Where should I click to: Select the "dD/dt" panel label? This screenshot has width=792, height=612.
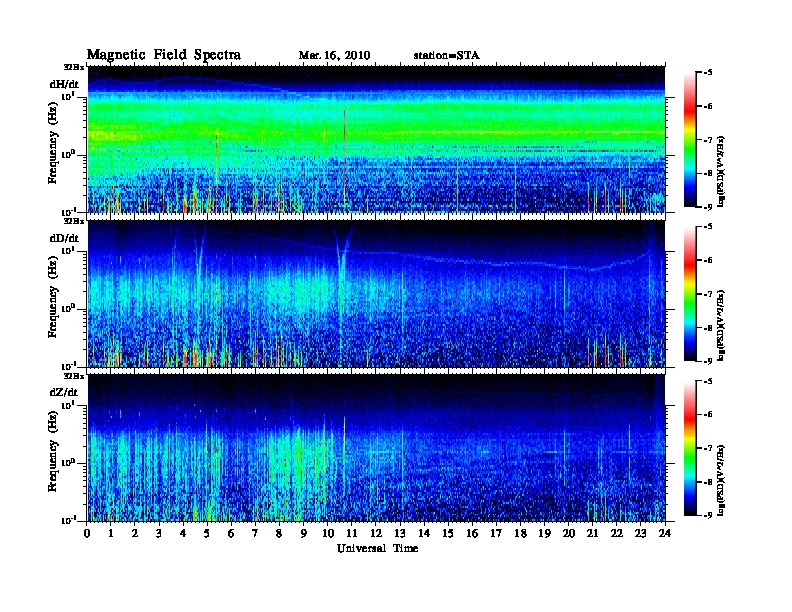point(64,238)
